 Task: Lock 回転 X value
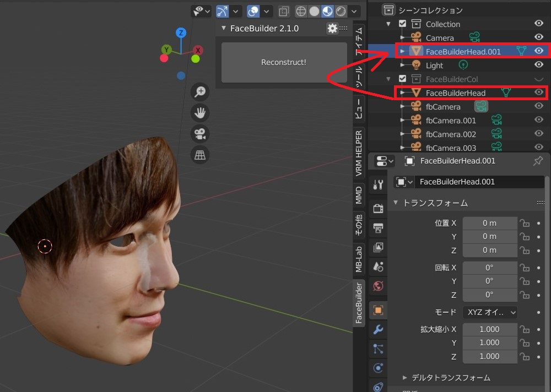(x=525, y=268)
